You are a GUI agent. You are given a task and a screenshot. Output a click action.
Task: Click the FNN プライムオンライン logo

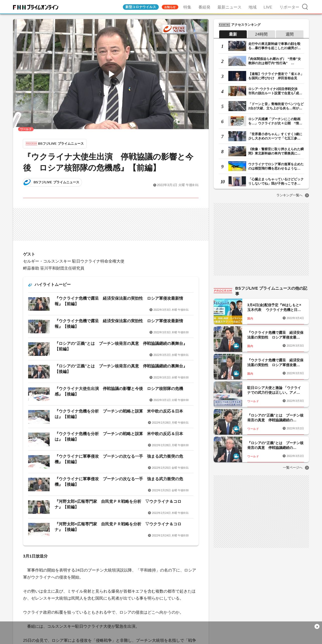36,7
